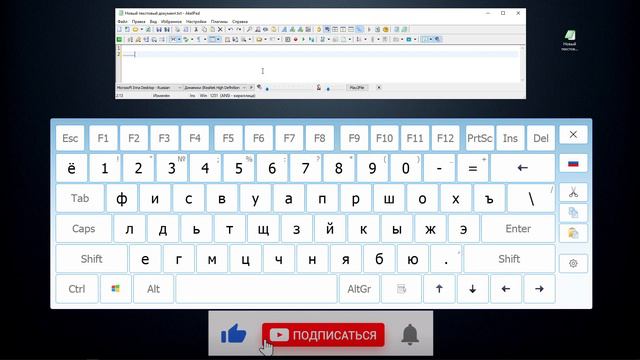
Task: Tap the left arrow key beside down arrow
Action: (506, 289)
